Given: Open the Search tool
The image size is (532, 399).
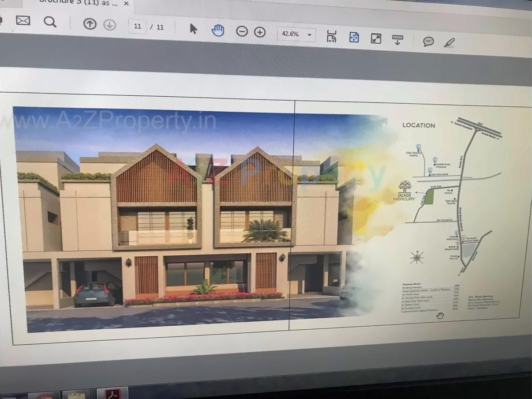Looking at the screenshot, I should (50, 22).
